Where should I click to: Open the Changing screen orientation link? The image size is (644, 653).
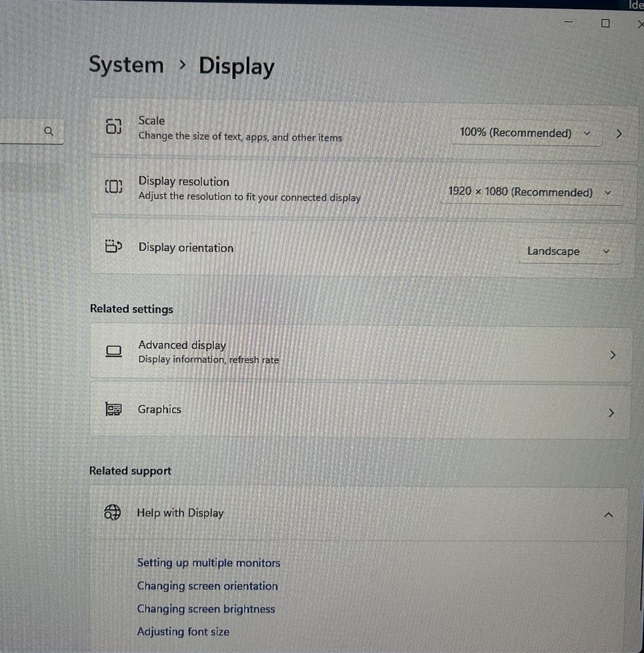(207, 586)
